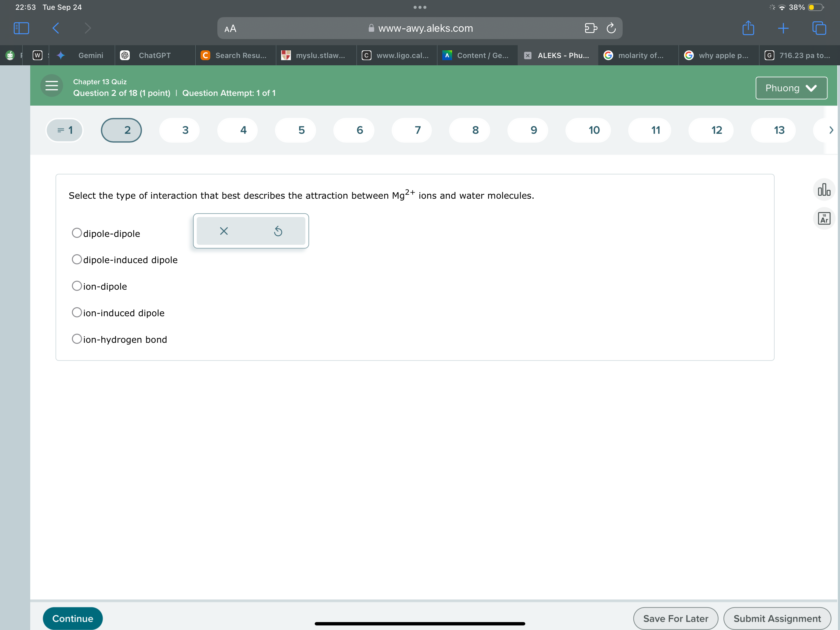Tap the aleks.com address bar
The width and height of the screenshot is (840, 630).
tap(425, 28)
